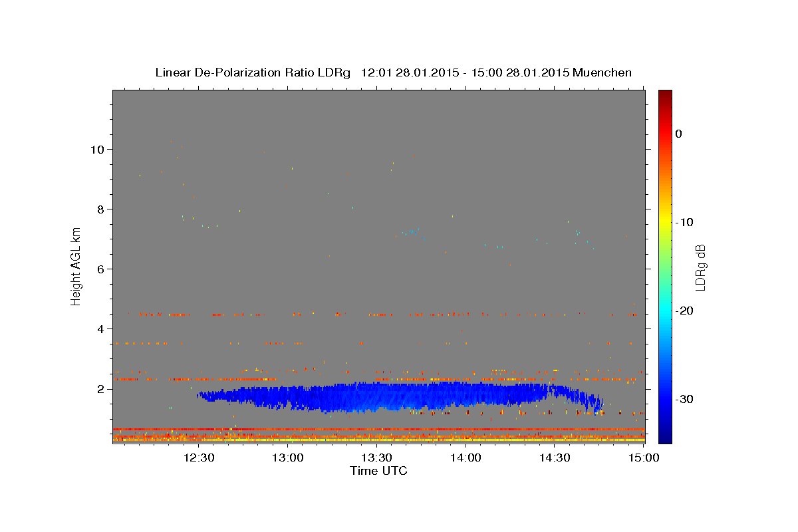The image size is (798, 532).
Task: Click the blue cloud layer near 2 km
Action: click(x=399, y=398)
